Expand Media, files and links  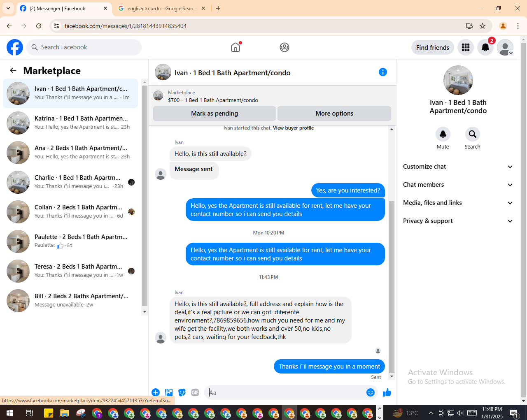point(458,203)
